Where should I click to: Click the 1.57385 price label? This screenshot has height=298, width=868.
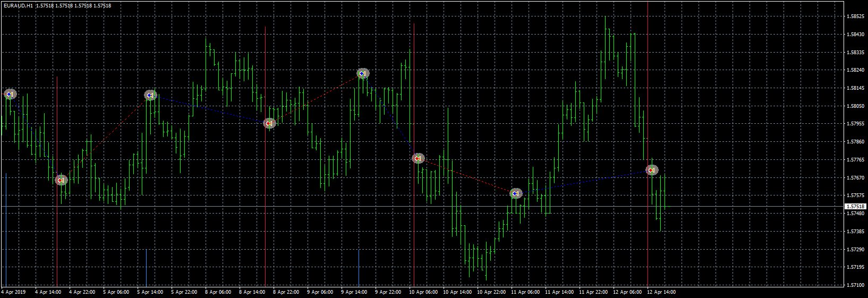coord(855,232)
